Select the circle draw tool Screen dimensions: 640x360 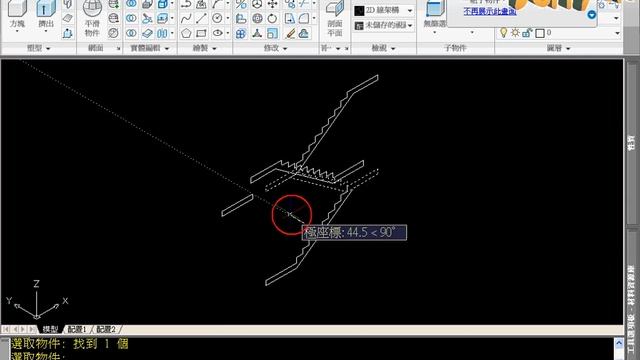point(218,18)
